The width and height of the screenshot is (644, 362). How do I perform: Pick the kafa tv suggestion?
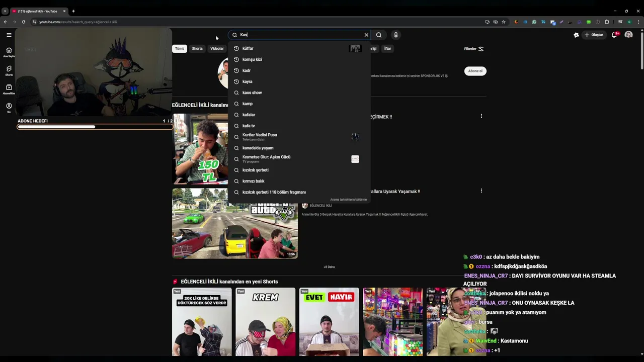tap(299, 126)
